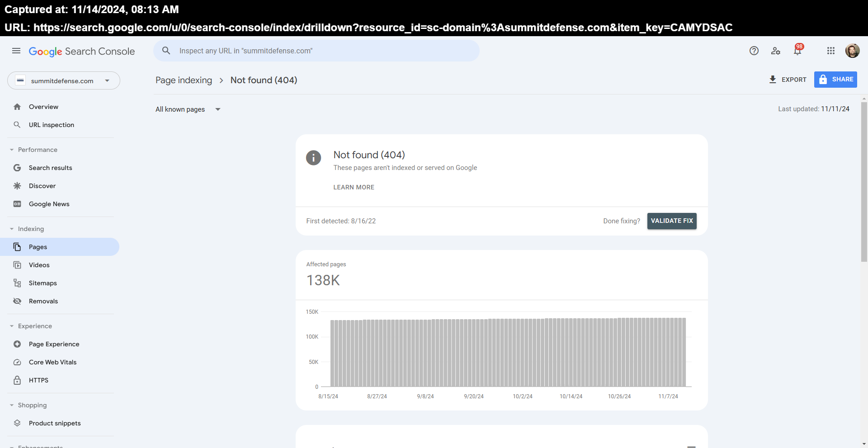Click the Sitemaps tree icon
Viewport: 868px width, 448px height.
point(17,283)
